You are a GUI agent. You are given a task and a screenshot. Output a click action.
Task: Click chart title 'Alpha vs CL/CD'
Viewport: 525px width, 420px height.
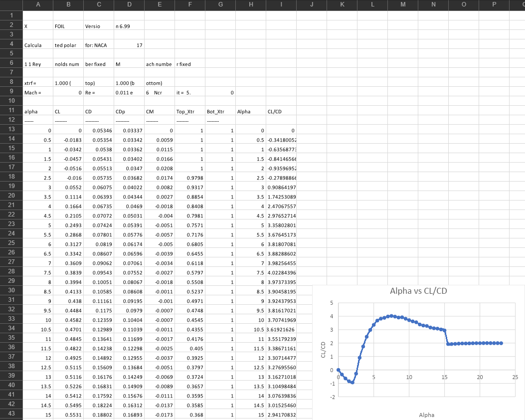(418, 291)
